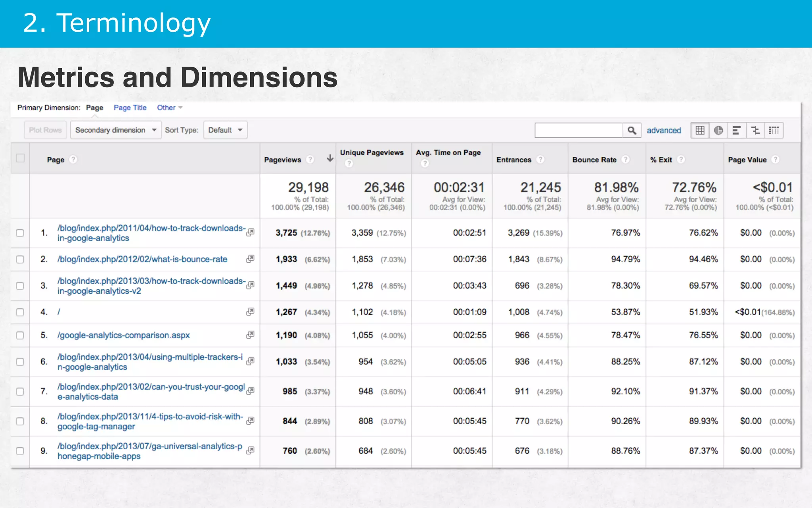The image size is (812, 508).
Task: Switch to the performance bar view icon
Action: (x=736, y=131)
